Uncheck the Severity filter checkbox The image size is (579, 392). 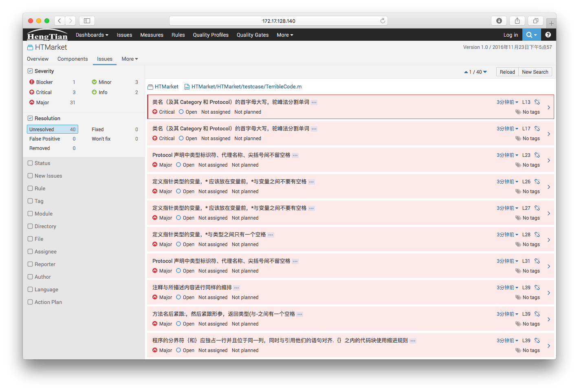[x=30, y=71]
